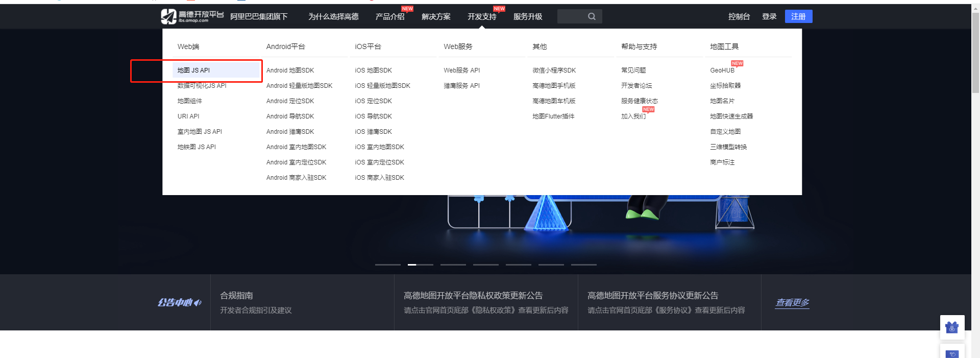Open 微信小程序SDK entry
Image resolution: width=980 pixels, height=358 pixels.
coord(554,70)
